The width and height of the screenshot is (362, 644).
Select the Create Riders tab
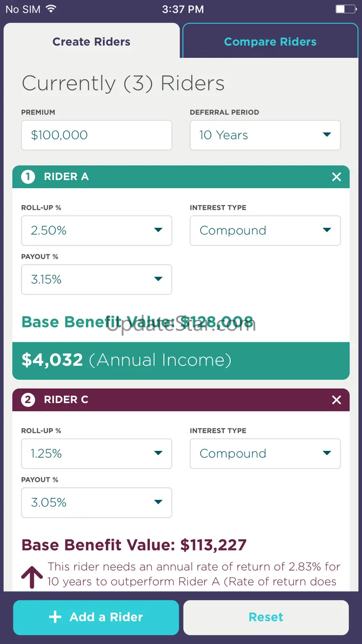coord(91,42)
